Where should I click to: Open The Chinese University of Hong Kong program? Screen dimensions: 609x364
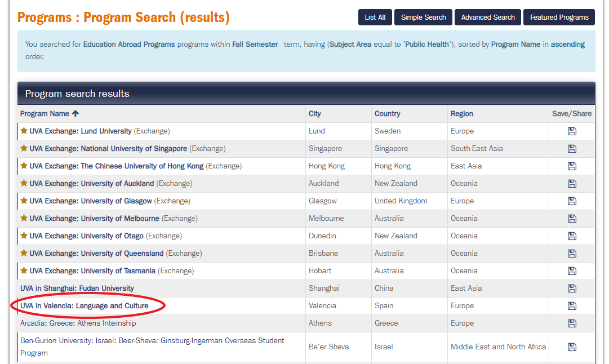point(117,166)
